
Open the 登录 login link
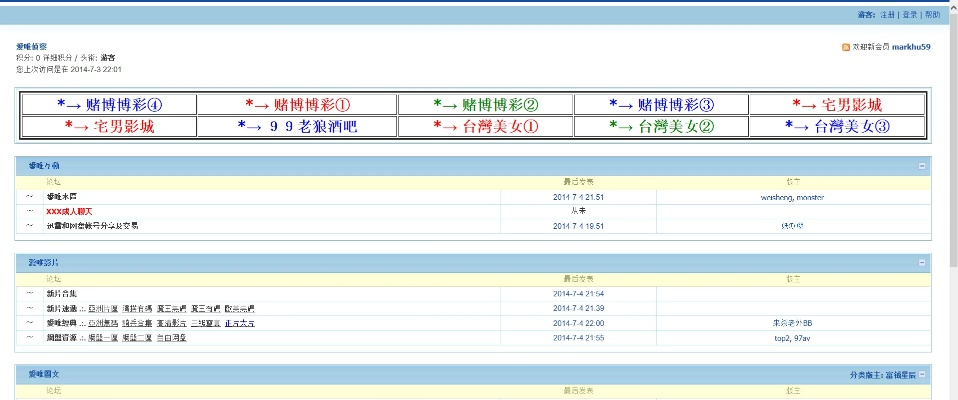pyautogui.click(x=910, y=15)
